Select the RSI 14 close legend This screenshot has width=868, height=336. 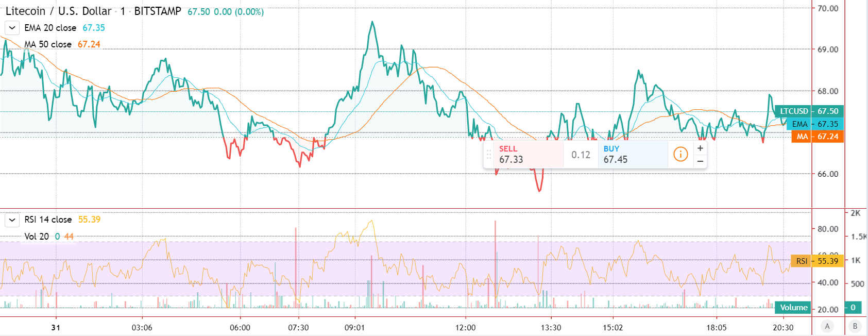pos(48,220)
